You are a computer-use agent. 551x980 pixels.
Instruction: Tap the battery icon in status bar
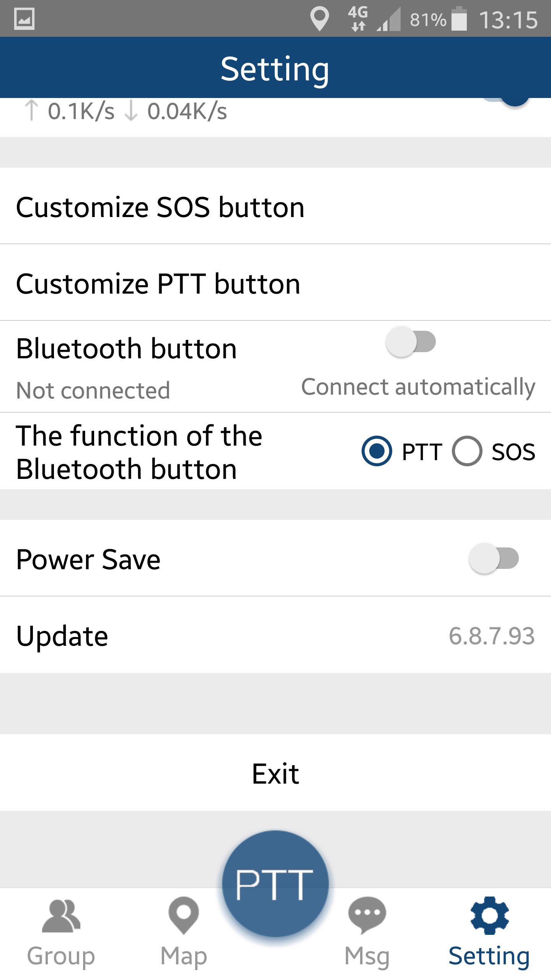(459, 19)
